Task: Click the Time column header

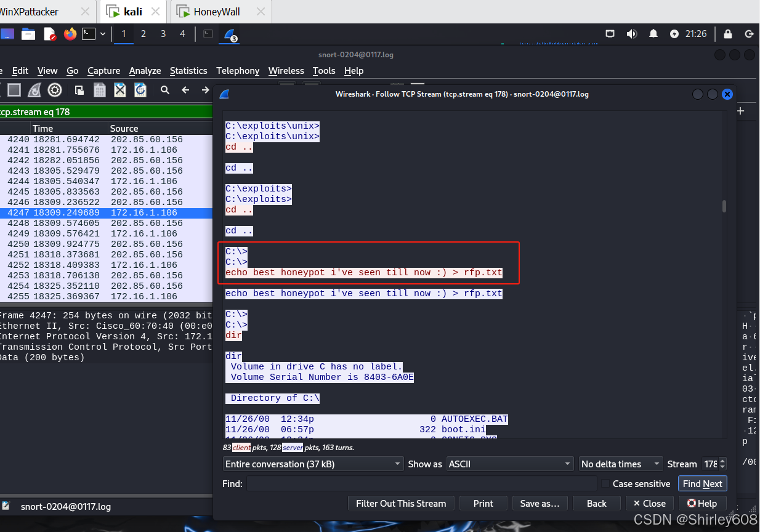Action: coord(69,128)
